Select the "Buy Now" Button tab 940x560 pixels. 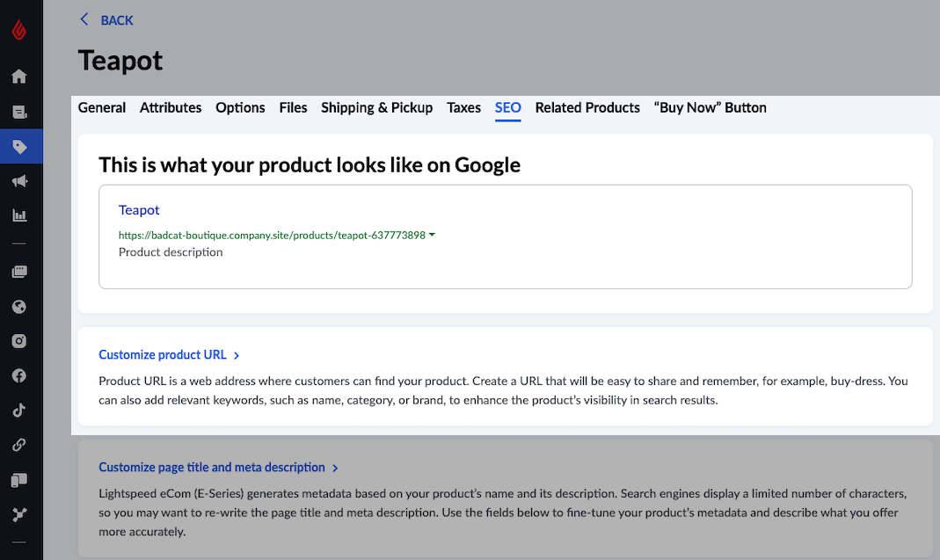tap(710, 107)
